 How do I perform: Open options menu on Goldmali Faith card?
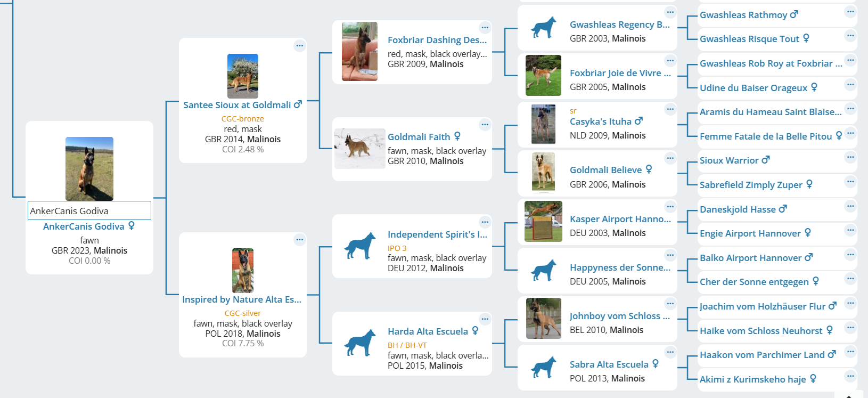485,125
